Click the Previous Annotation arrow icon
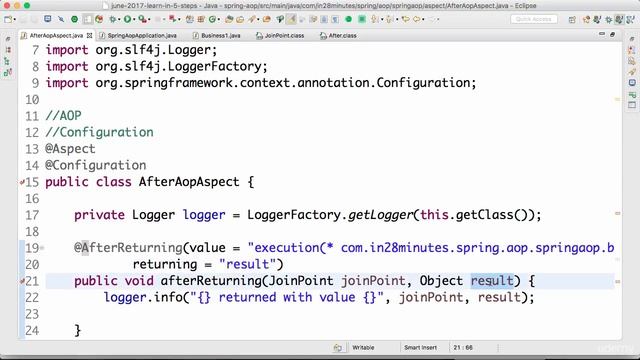The height and width of the screenshot is (360, 640). tap(389, 19)
